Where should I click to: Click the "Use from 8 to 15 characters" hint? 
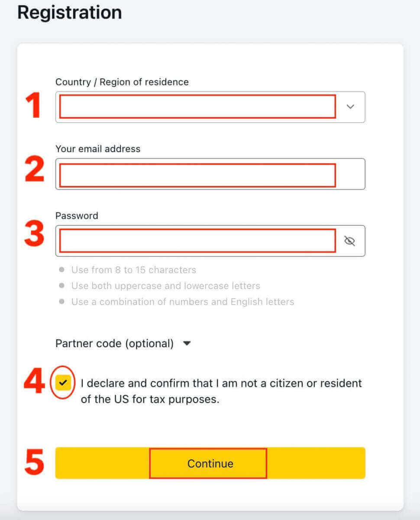(133, 270)
